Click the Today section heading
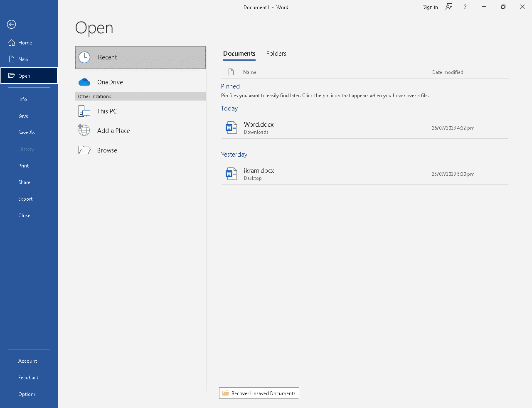The height and width of the screenshot is (408, 532). tap(229, 108)
